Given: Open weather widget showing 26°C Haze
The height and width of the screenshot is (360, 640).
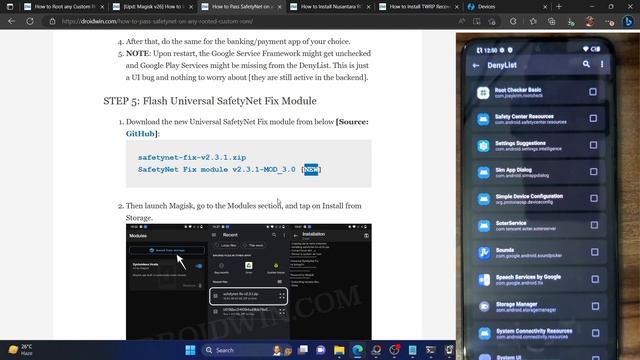Looking at the screenshot, I should pyautogui.click(x=20, y=350).
